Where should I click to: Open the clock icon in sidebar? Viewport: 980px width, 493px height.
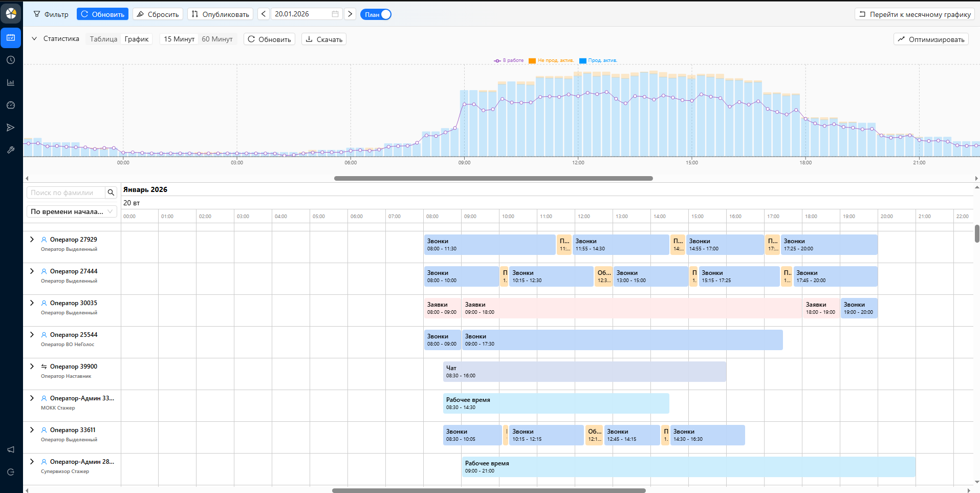click(11, 60)
